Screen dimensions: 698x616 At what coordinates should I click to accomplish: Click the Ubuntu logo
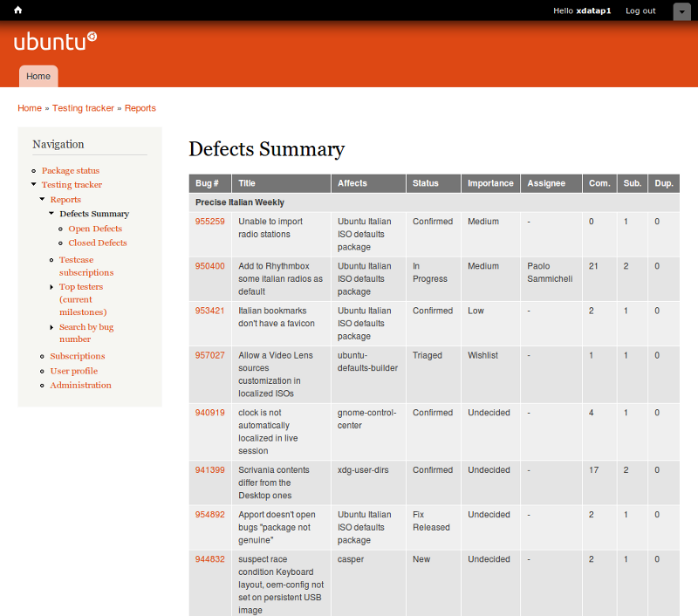pos(55,41)
